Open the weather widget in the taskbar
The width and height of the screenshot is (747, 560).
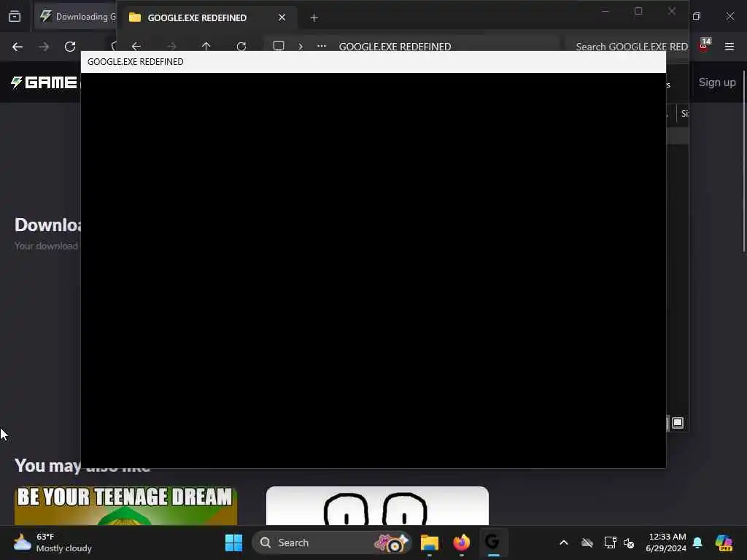pyautogui.click(x=53, y=542)
